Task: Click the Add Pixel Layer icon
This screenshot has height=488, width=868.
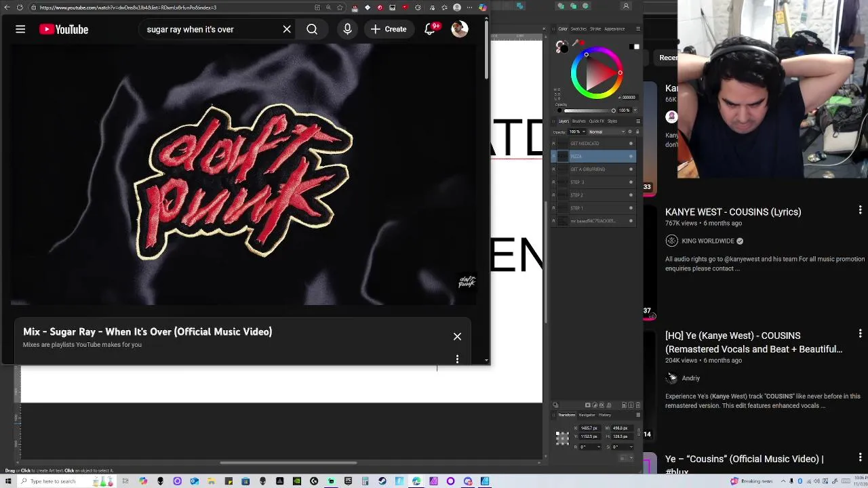Action: point(631,405)
